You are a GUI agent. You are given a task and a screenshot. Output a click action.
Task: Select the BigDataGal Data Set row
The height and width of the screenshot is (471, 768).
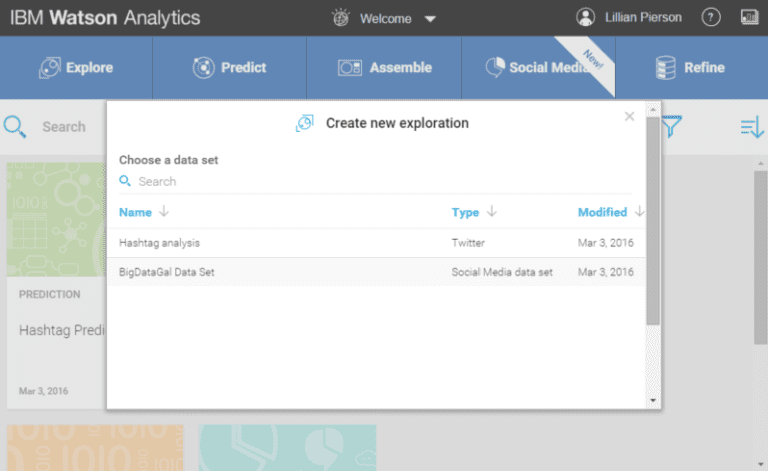click(376, 272)
